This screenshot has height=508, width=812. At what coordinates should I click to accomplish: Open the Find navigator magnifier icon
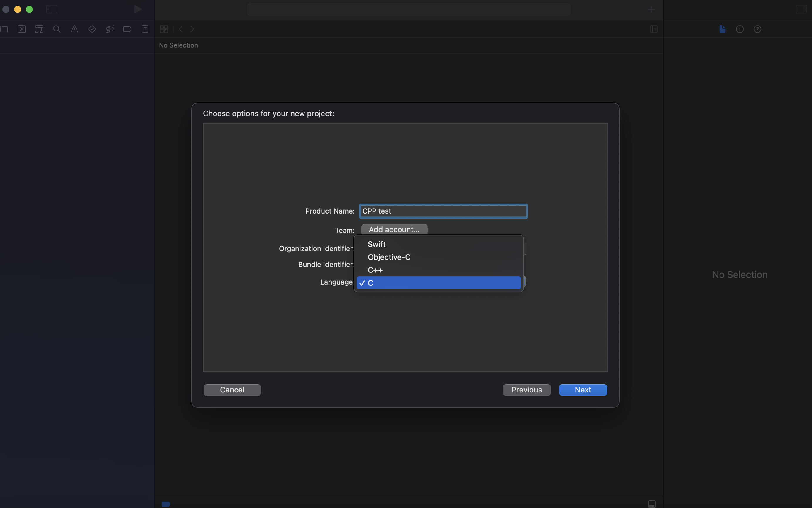click(57, 29)
